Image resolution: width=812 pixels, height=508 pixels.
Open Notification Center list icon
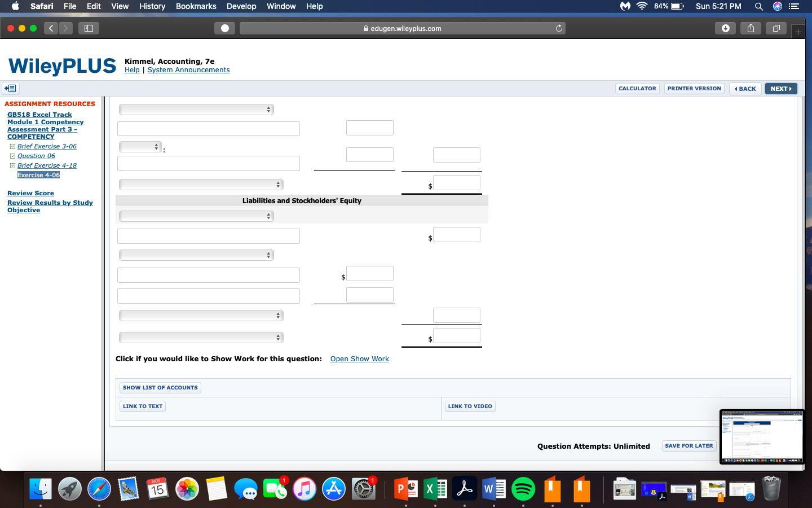click(794, 6)
